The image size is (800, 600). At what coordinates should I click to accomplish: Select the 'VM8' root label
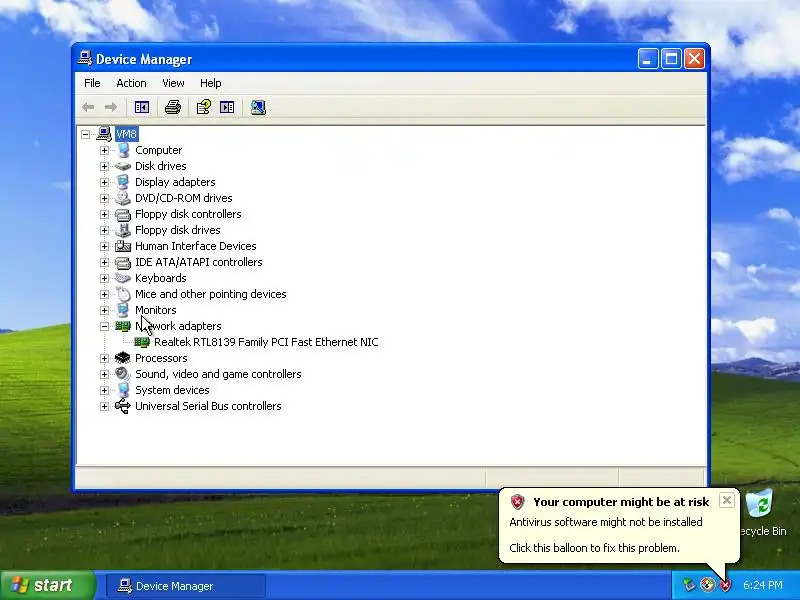pyautogui.click(x=126, y=134)
